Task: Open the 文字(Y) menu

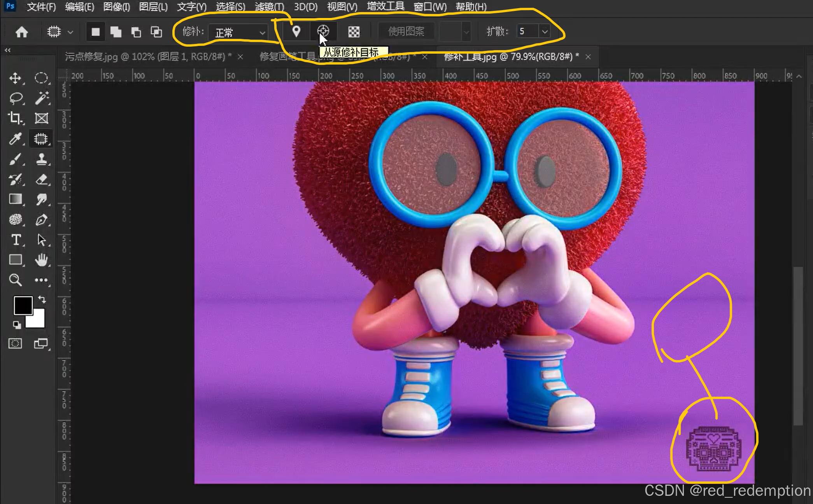Action: (191, 7)
